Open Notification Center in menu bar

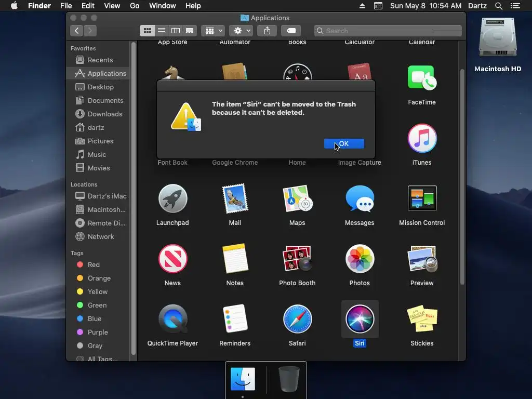point(515,6)
